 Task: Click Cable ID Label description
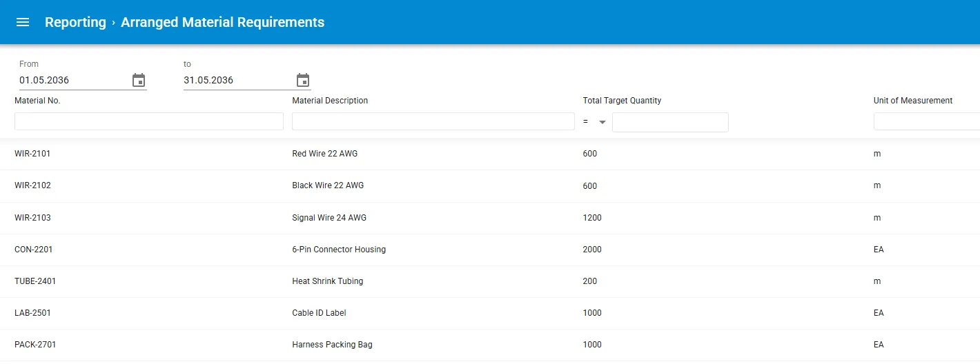[319, 313]
